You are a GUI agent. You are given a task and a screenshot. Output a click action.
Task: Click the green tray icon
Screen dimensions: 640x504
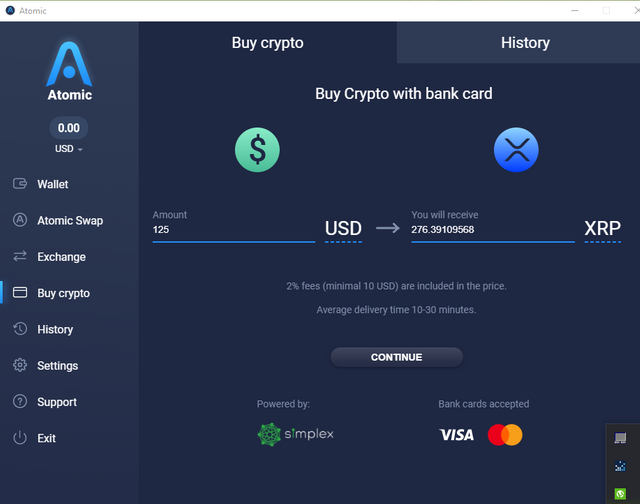(620, 494)
